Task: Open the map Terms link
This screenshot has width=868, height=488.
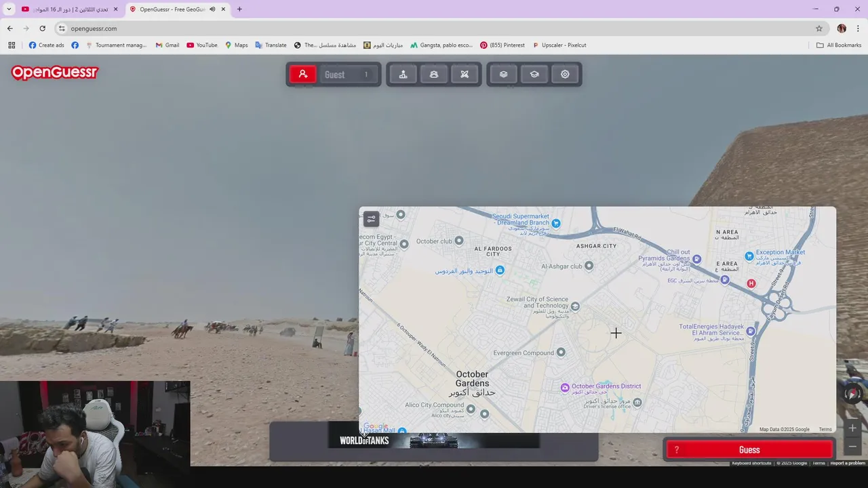Action: (825, 429)
